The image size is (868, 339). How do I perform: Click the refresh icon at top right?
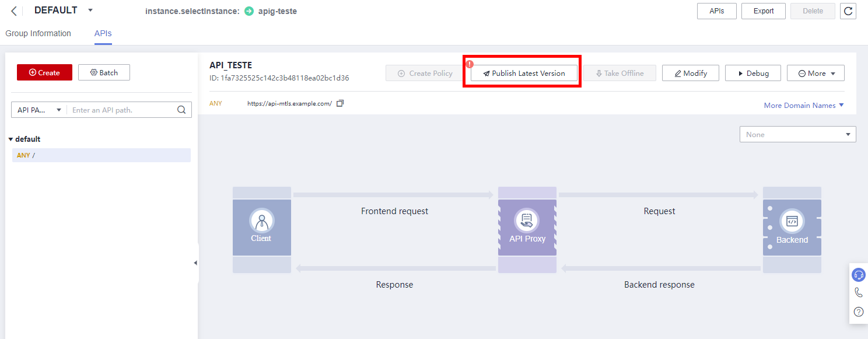point(848,11)
